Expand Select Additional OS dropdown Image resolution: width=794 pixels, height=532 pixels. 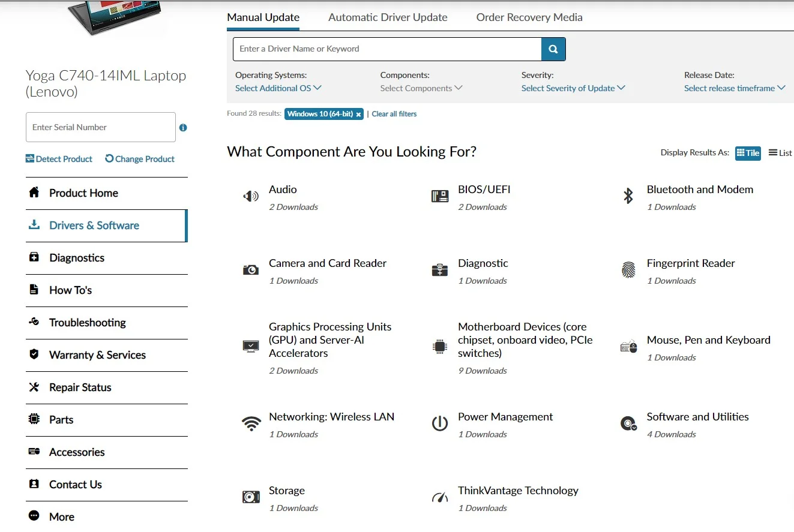click(x=278, y=88)
